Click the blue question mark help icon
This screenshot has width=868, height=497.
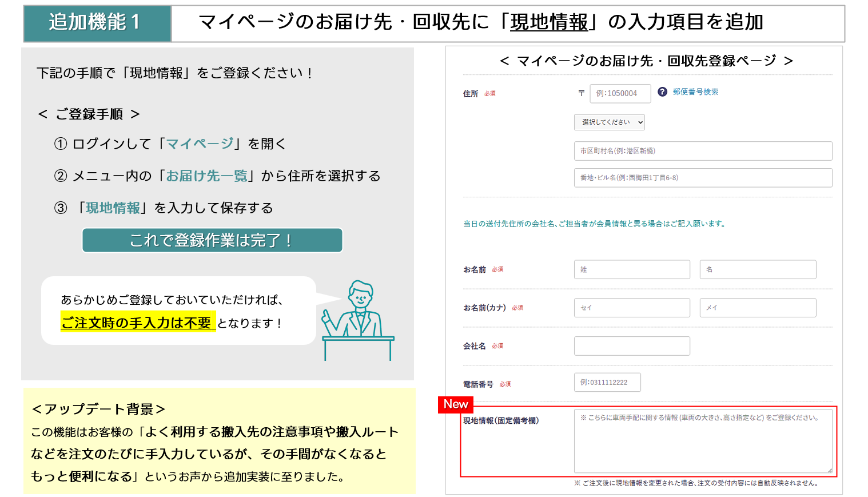(x=662, y=93)
